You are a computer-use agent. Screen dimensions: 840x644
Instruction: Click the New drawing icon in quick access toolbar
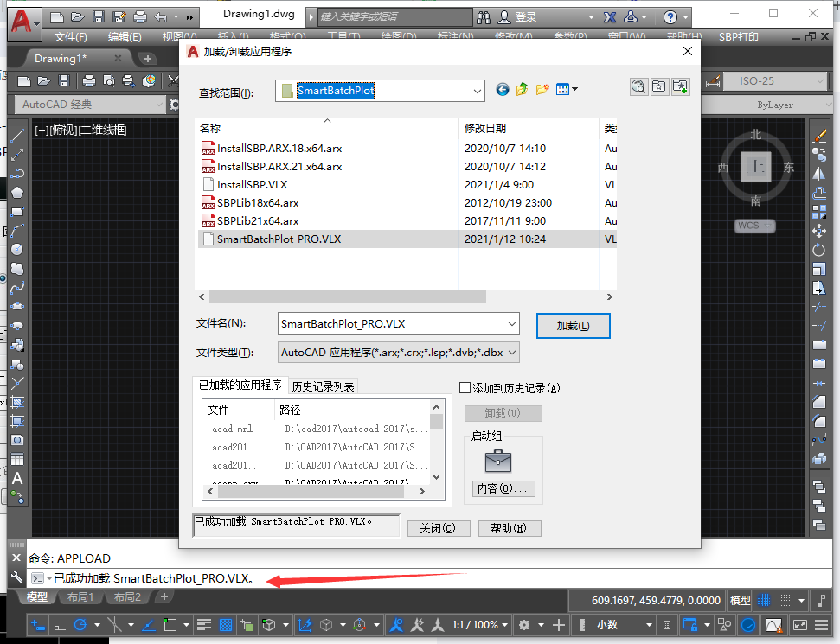57,17
